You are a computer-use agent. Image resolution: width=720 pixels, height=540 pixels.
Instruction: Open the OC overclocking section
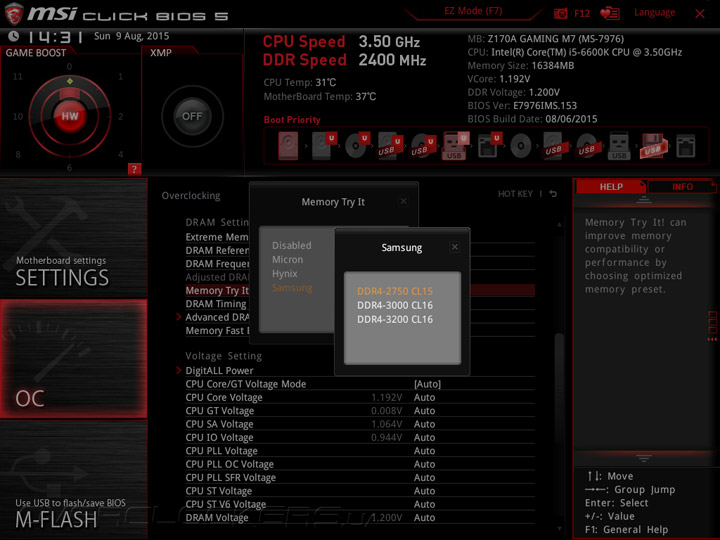coord(73,359)
